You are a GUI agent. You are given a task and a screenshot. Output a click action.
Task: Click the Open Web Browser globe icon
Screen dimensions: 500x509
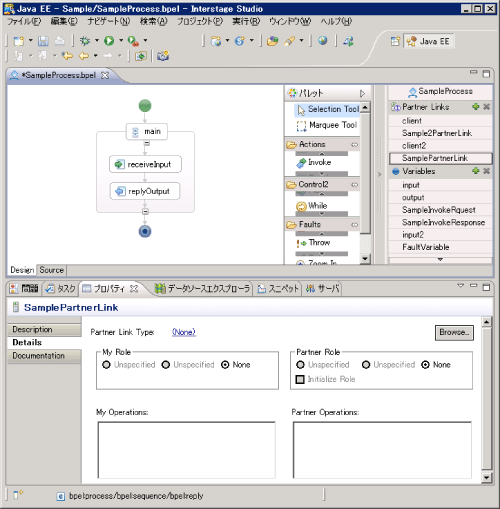[x=322, y=41]
